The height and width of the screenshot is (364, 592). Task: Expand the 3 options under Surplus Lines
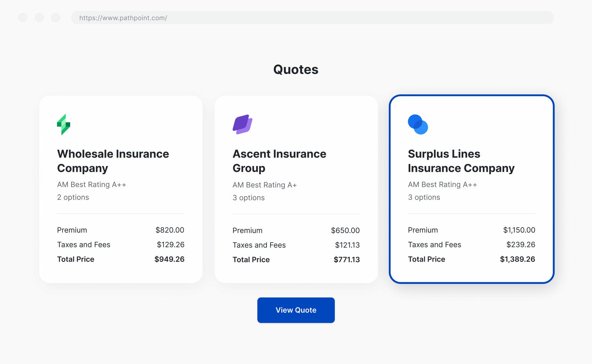click(x=424, y=197)
